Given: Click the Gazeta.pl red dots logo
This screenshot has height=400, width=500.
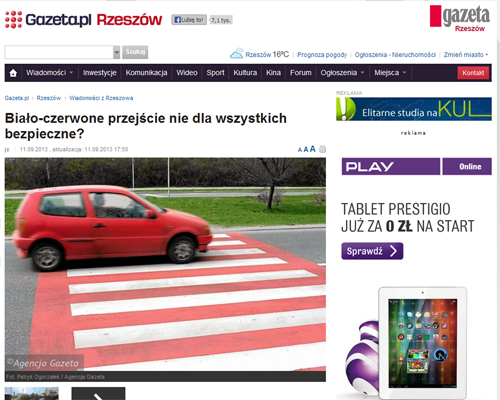Looking at the screenshot, I should (13, 19).
